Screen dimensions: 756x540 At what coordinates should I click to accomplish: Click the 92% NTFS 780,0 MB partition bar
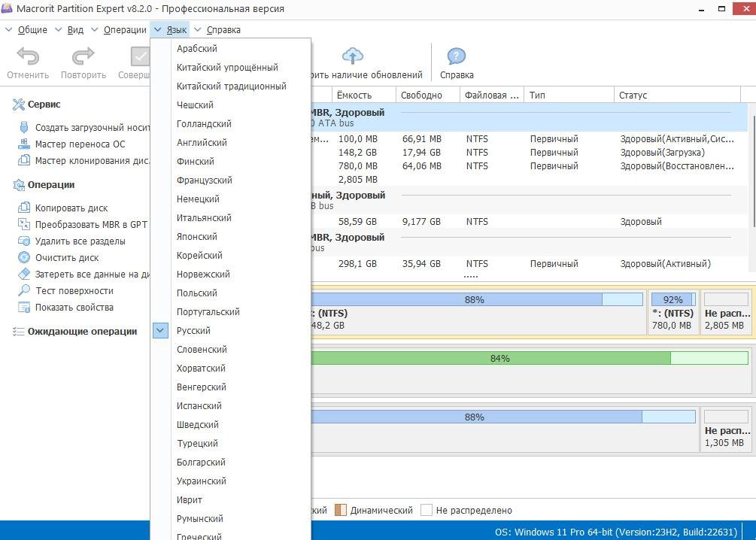click(673, 299)
